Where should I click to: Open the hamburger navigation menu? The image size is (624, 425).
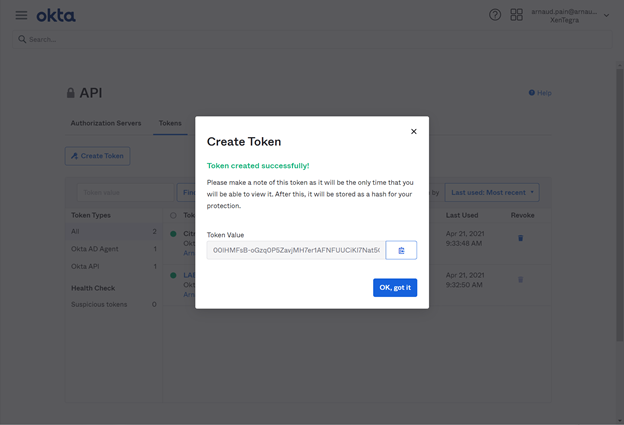point(21,15)
